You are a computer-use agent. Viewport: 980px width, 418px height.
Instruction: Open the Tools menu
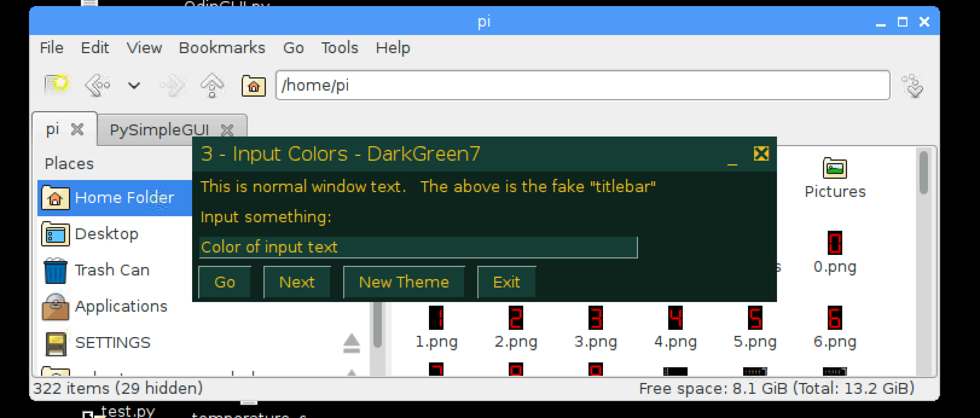(340, 48)
